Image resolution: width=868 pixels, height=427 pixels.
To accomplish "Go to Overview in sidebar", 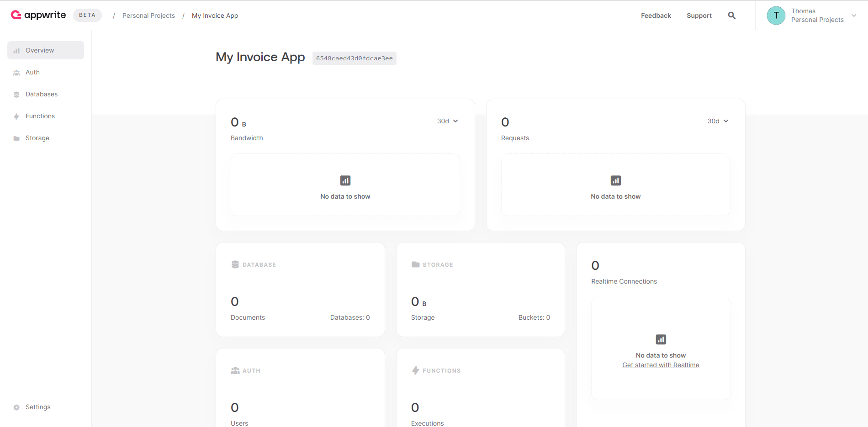I will point(46,50).
